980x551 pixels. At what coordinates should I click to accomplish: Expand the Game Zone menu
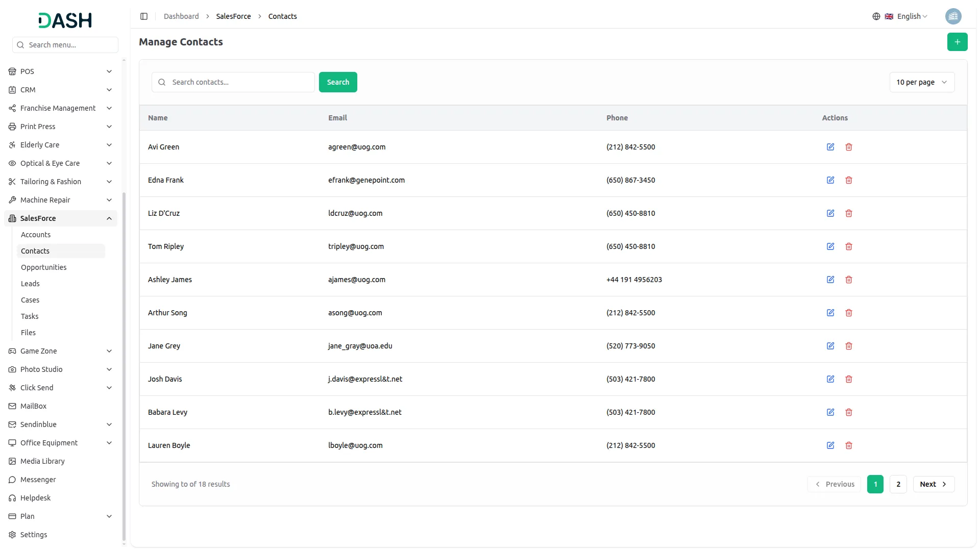[x=61, y=351]
